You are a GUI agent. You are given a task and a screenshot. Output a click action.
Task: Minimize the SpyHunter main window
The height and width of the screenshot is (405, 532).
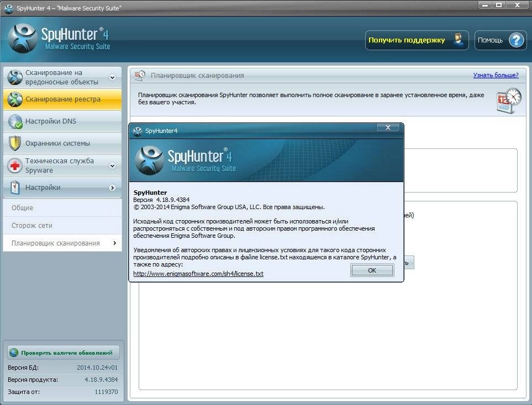(485, 5)
